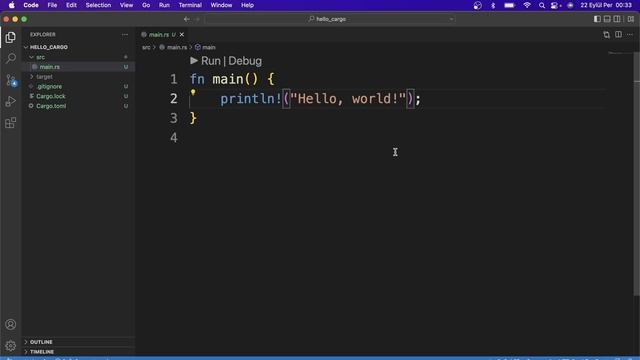The height and width of the screenshot is (360, 640).
Task: Close the main.rs editor tab
Action: (x=182, y=35)
